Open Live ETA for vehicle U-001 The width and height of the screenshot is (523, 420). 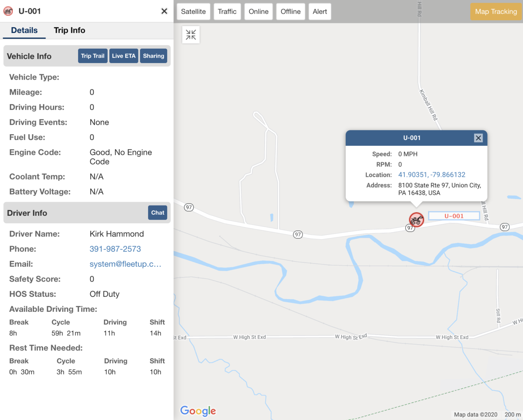click(x=124, y=56)
